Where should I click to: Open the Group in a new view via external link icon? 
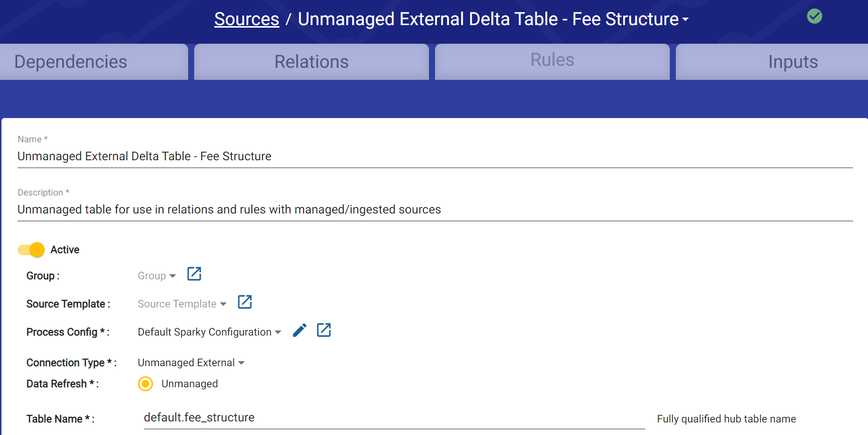(194, 274)
